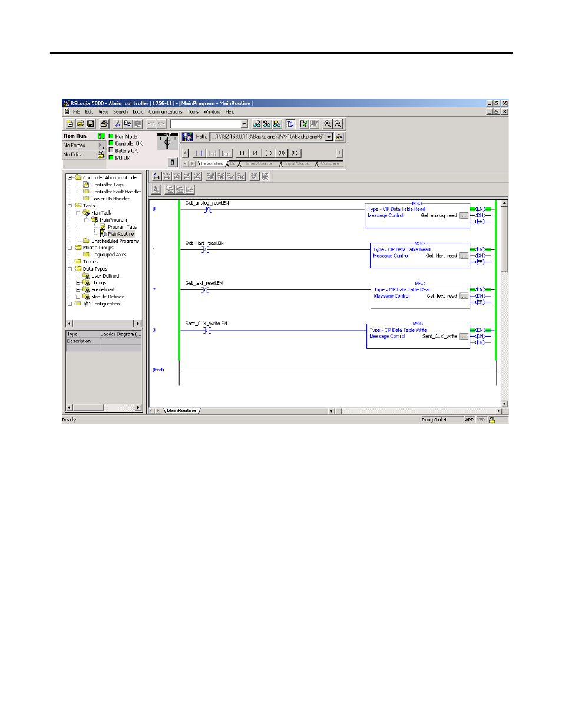Switch to the Input/Output instruction tab

click(297, 164)
